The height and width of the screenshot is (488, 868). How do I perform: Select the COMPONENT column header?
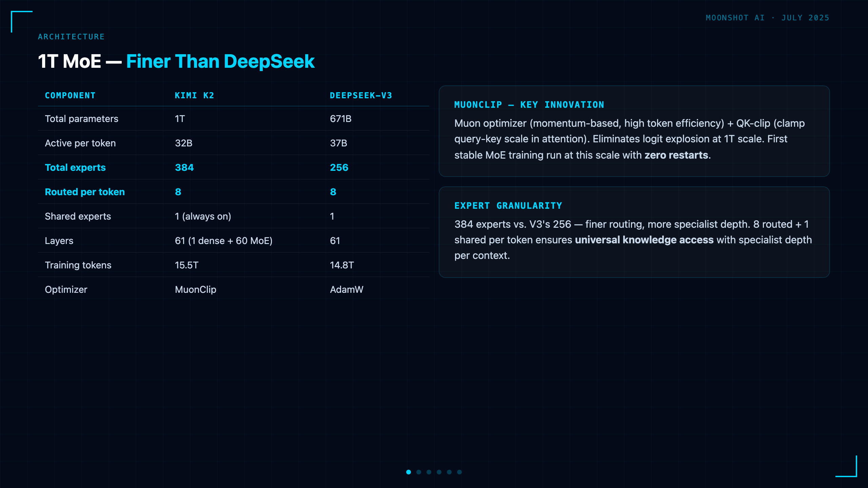(x=70, y=96)
